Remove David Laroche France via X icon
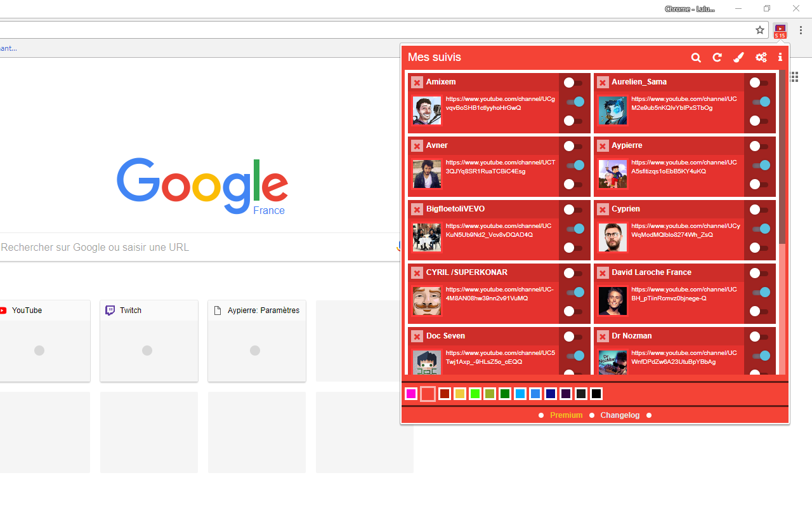Screen dimensions: 812x508 pyautogui.click(x=603, y=273)
